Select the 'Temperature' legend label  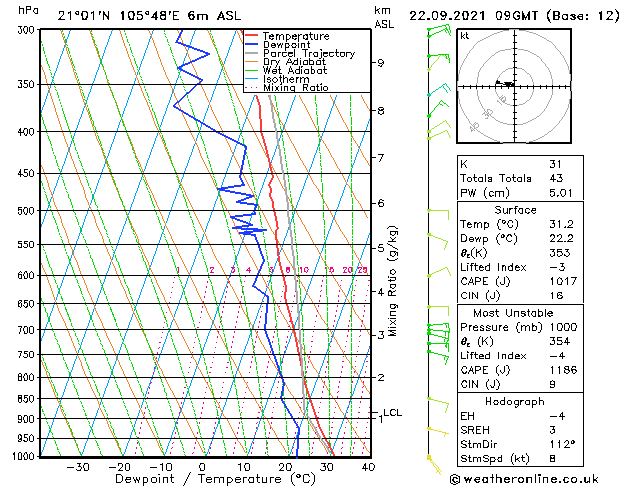[x=296, y=36]
